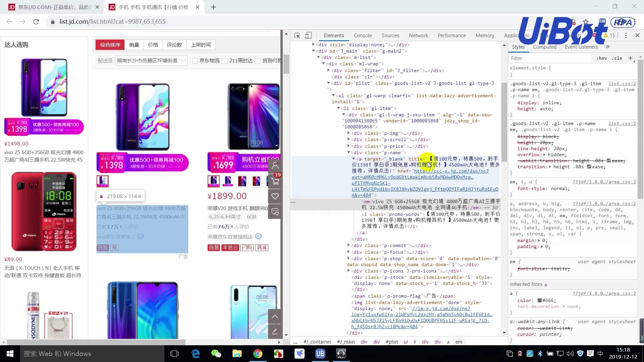Switch to the Console tab
The image size is (644, 362).
tap(363, 36)
